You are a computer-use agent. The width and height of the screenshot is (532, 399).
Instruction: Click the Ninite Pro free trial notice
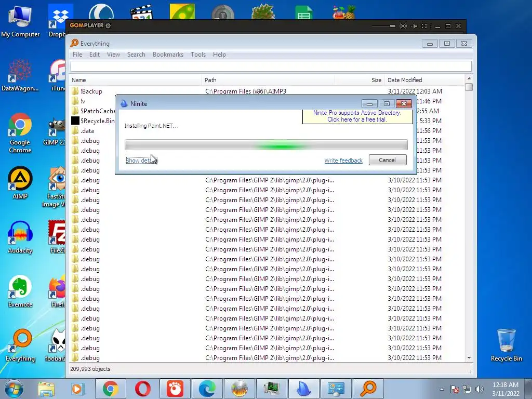[357, 116]
